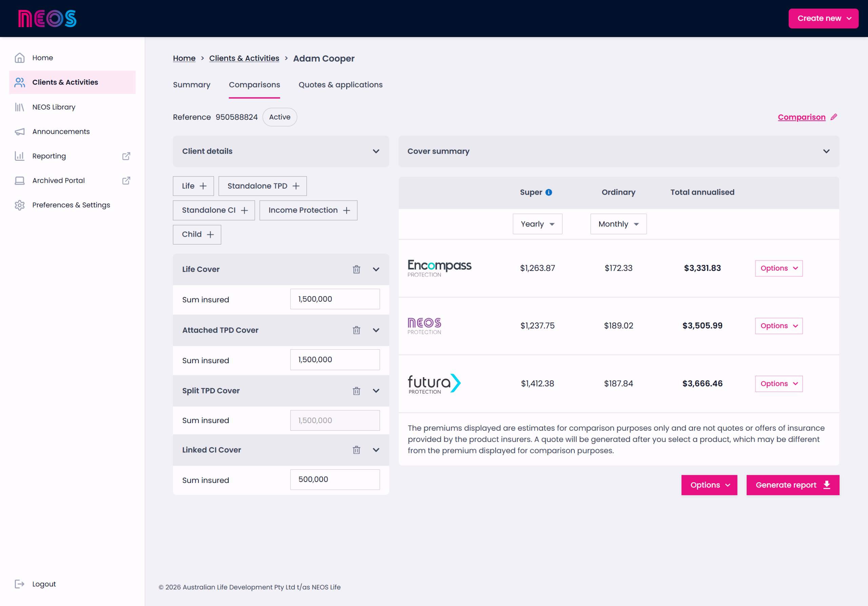Image resolution: width=868 pixels, height=606 pixels.
Task: Click reference number 950588824
Action: point(237,117)
